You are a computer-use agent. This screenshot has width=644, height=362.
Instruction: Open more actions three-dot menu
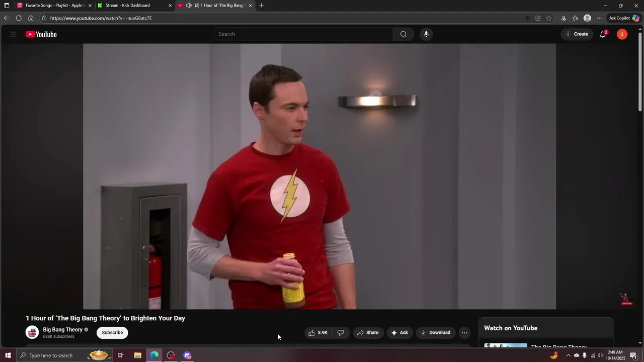tap(464, 333)
